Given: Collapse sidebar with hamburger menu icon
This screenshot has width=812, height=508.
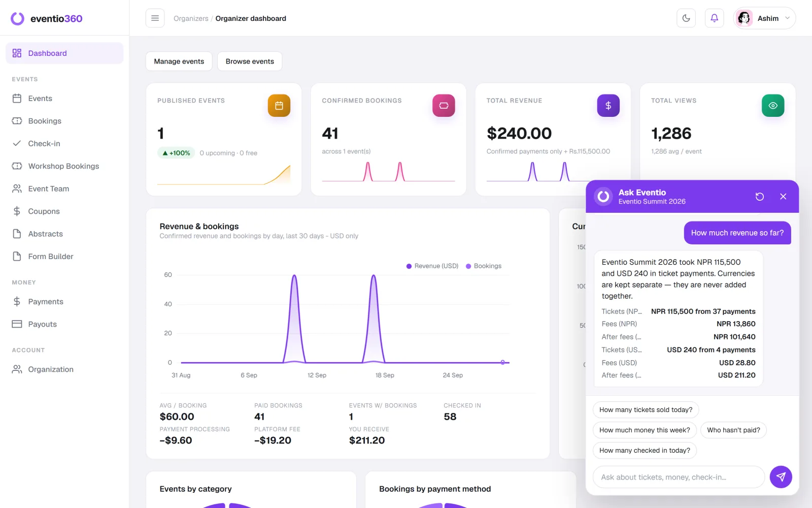Looking at the screenshot, I should pos(155,18).
